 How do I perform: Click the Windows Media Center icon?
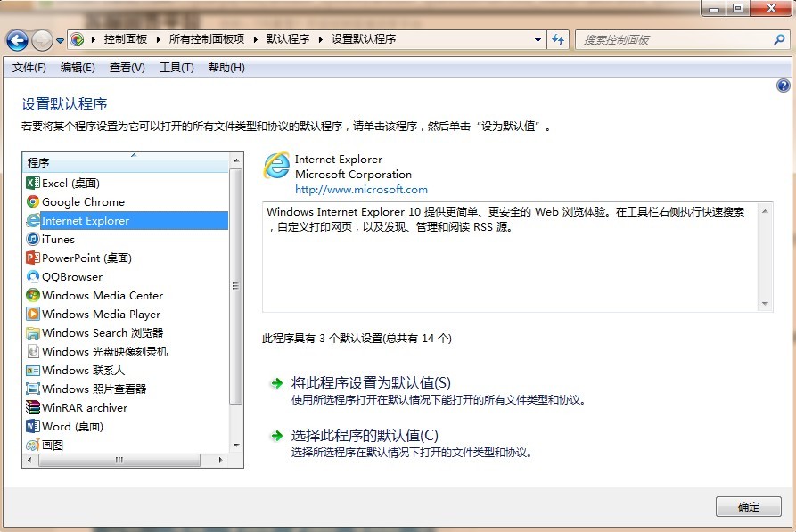pyautogui.click(x=32, y=295)
